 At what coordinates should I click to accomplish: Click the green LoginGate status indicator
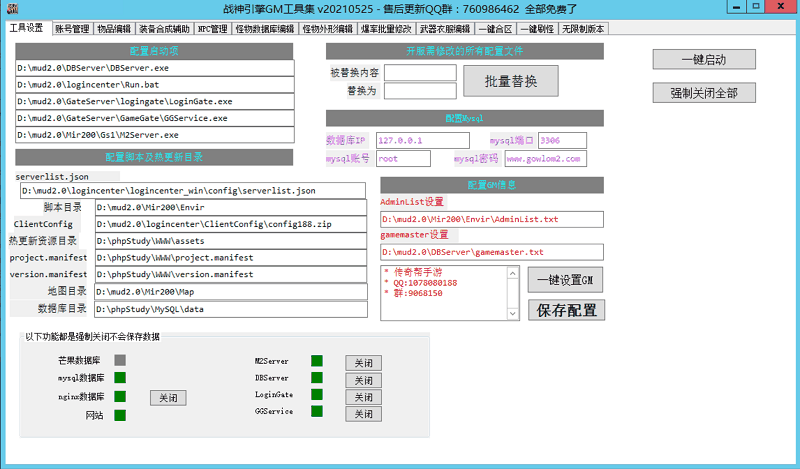(x=317, y=394)
